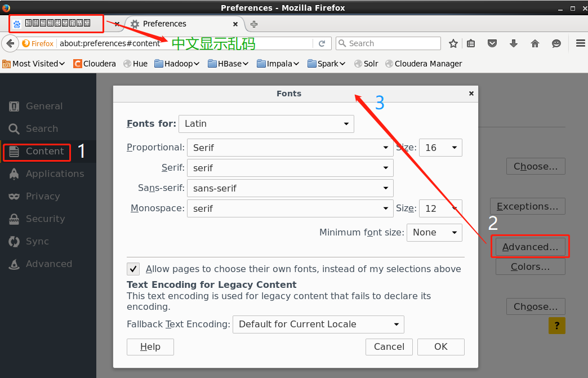Go back using the Back arrow button
The height and width of the screenshot is (378, 588).
pyautogui.click(x=10, y=43)
